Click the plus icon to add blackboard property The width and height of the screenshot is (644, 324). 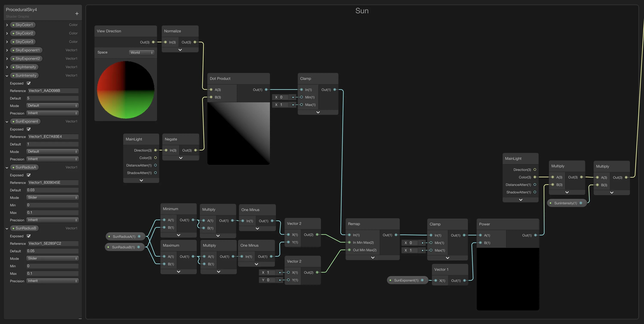(x=77, y=14)
